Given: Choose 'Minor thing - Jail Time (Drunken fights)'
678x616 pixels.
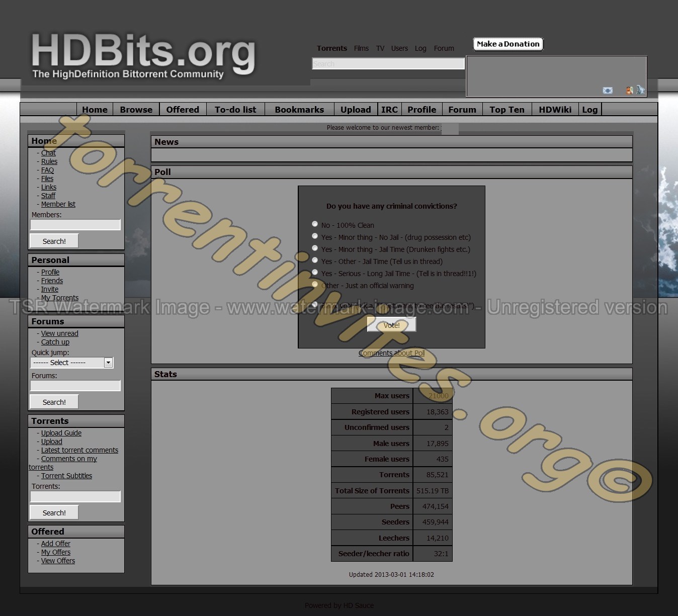Looking at the screenshot, I should point(315,248).
